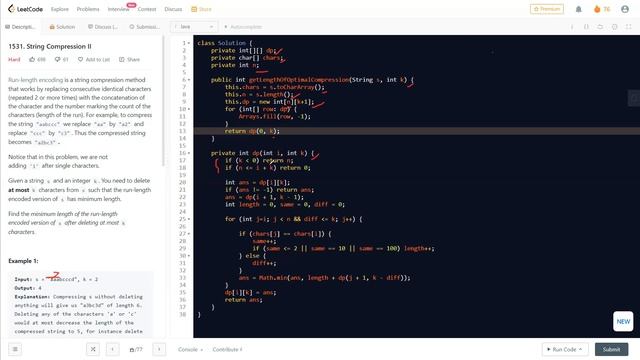The width and height of the screenshot is (640, 360).
Task: Share this problem
Action: coord(129,60)
